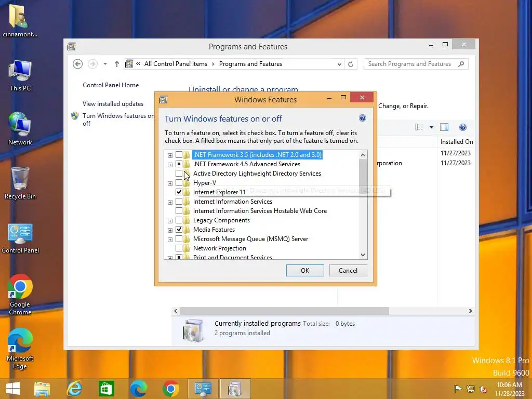This screenshot has height=399, width=532.
Task: Open the address bar history dropdown
Action: tap(339, 64)
